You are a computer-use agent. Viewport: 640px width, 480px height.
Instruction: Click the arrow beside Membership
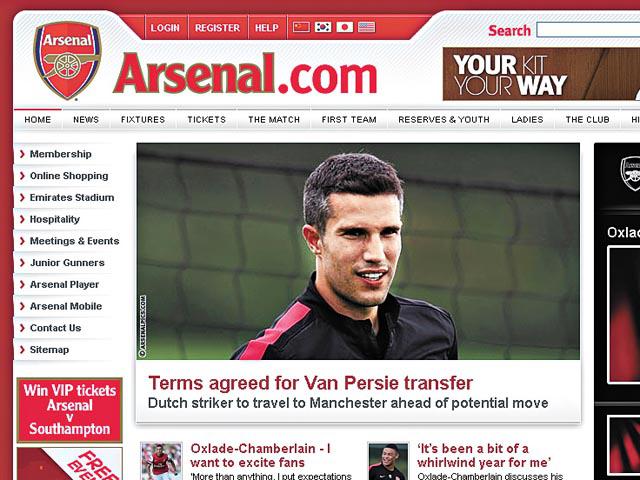[22, 154]
